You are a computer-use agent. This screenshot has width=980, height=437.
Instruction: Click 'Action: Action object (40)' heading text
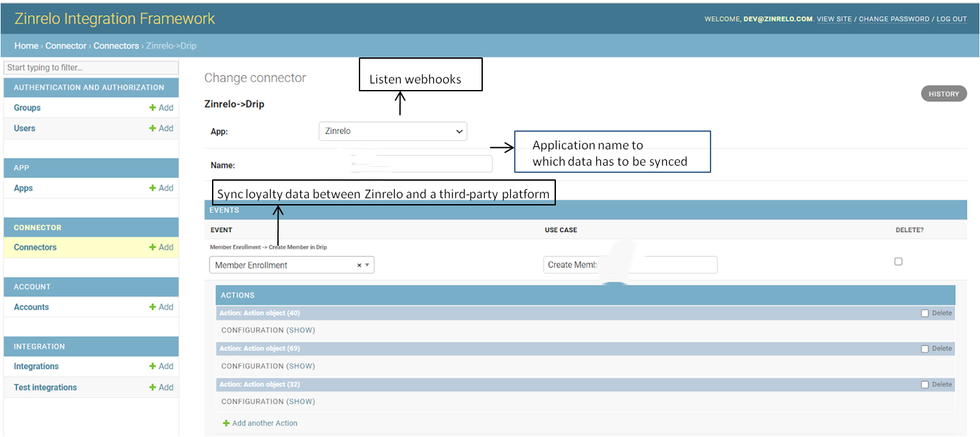[260, 313]
